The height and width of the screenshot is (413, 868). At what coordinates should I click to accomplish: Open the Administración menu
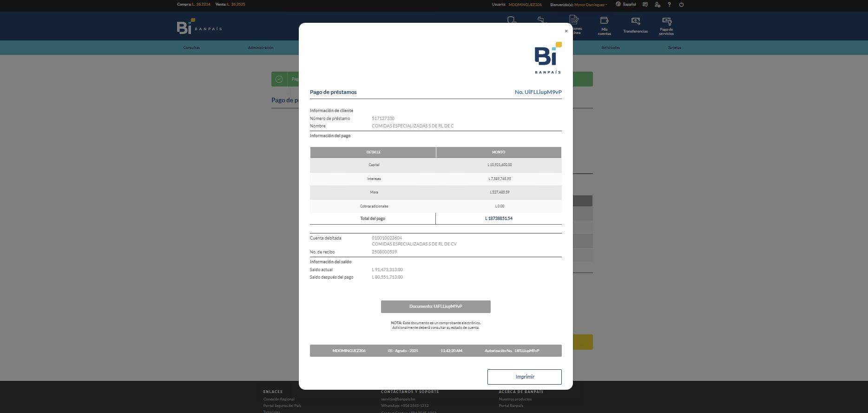pos(261,47)
